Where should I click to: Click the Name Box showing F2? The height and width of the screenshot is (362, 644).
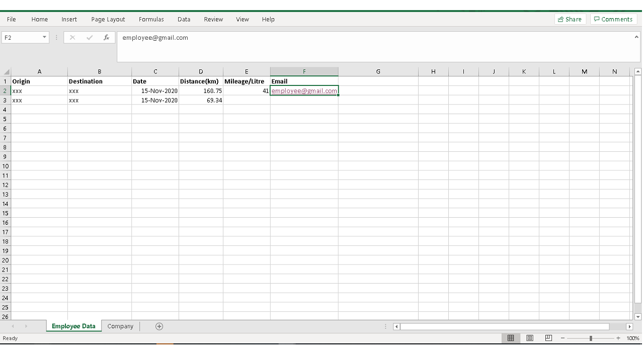(21, 37)
